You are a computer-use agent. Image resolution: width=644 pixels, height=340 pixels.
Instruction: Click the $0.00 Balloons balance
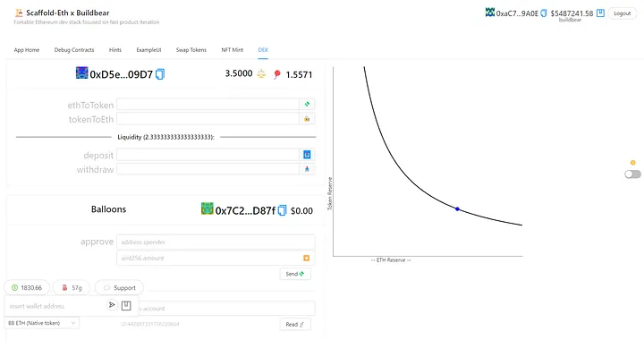pos(301,211)
